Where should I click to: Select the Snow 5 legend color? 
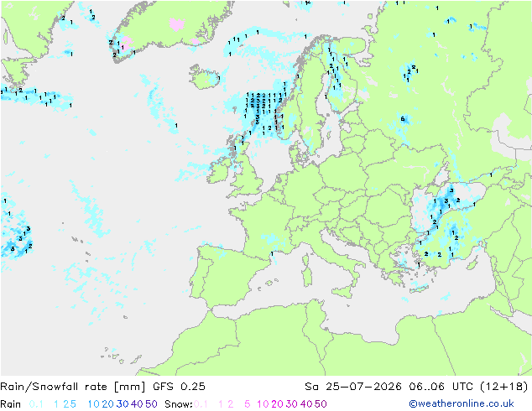248,404
